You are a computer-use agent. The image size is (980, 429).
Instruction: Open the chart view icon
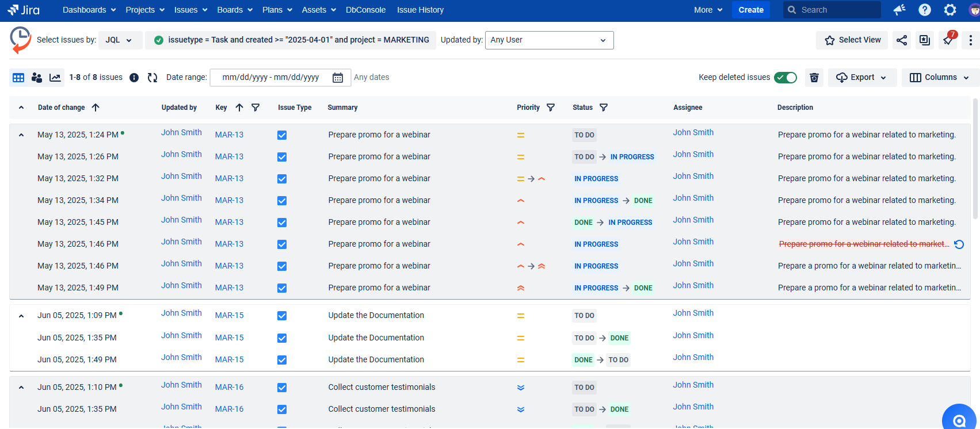tap(55, 78)
